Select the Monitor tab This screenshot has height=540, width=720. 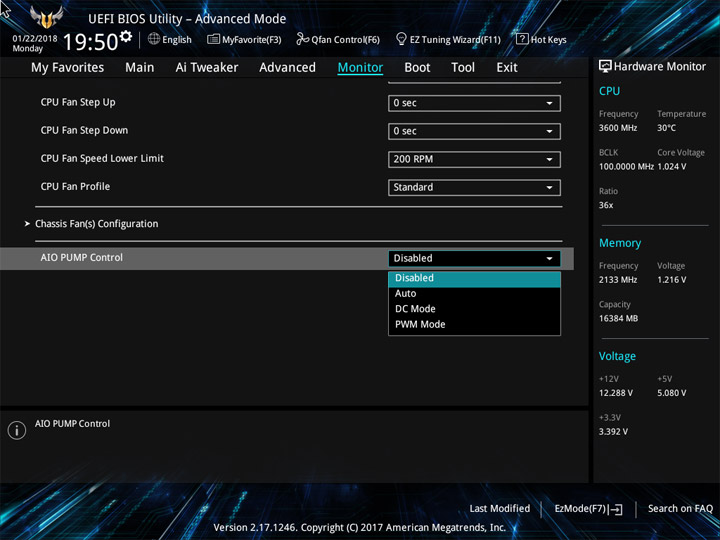360,68
